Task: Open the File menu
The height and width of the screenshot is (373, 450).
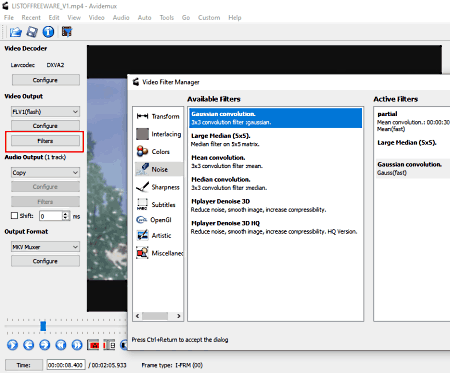Action: tap(9, 18)
